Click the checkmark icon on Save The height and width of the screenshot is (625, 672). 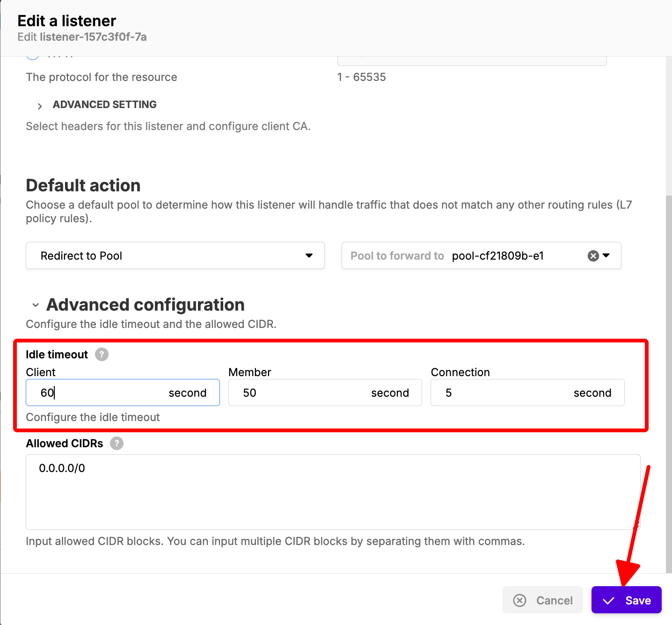click(608, 601)
